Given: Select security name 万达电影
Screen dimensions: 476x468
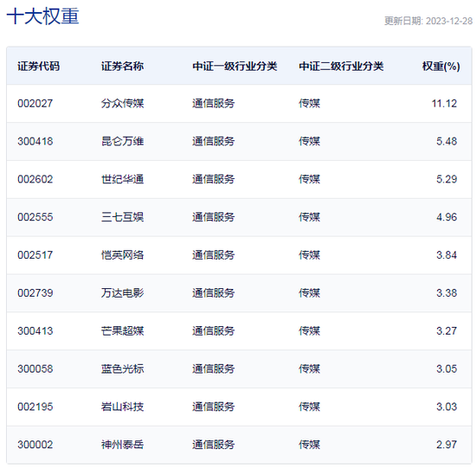Looking at the screenshot, I should [x=122, y=293].
